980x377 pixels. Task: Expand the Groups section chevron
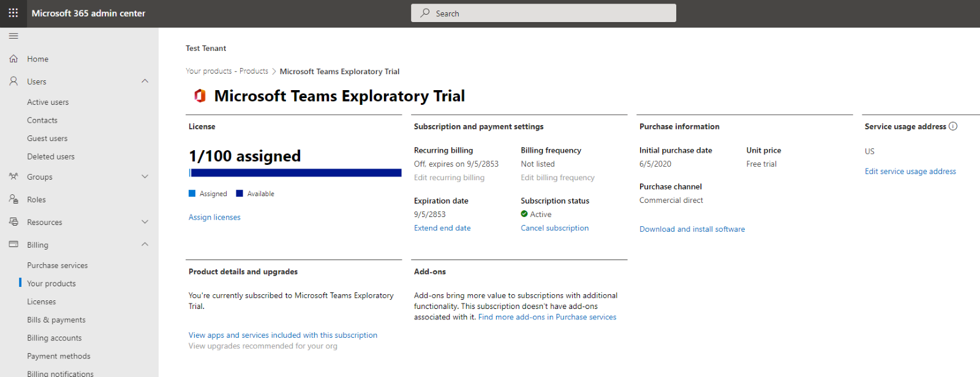click(145, 177)
